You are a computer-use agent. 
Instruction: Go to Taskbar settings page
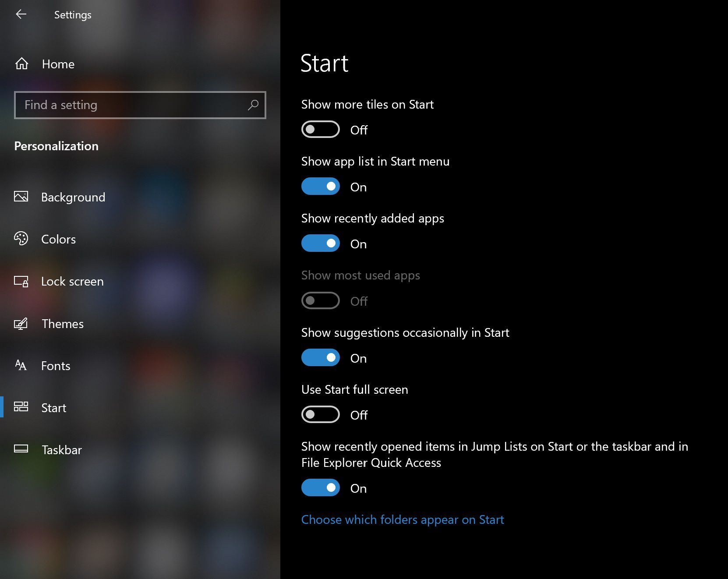click(x=62, y=450)
